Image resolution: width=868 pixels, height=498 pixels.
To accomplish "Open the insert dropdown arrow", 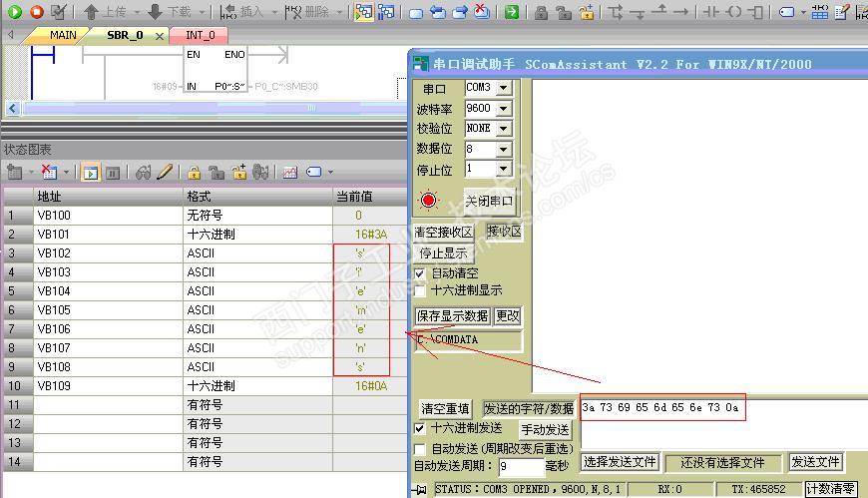I will click(274, 12).
